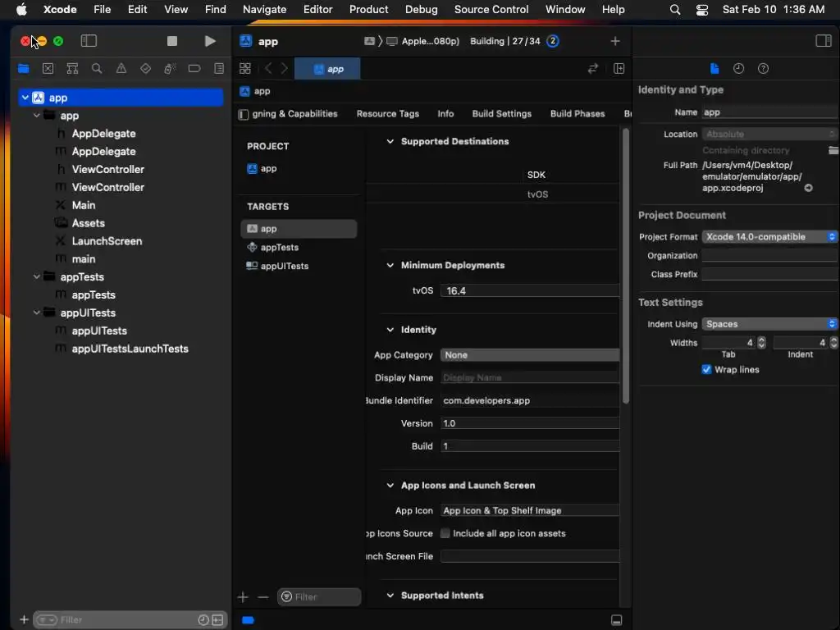Viewport: 840px width, 630px height.
Task: Collapse the app project root
Action: (x=25, y=98)
